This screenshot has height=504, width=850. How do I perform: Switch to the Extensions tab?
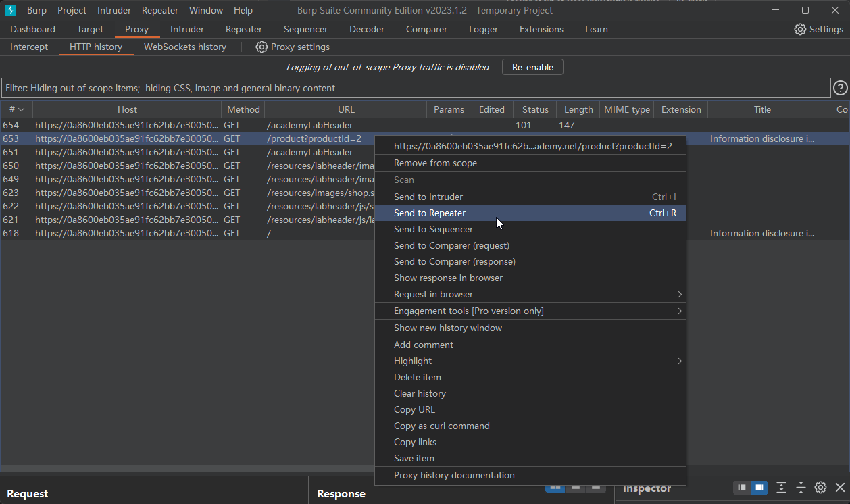541,29
